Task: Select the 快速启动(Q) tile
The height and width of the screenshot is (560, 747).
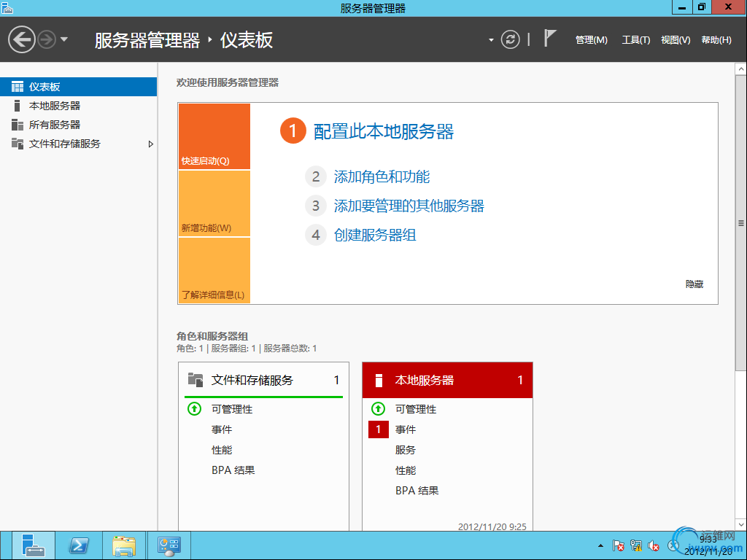Action: coord(214,136)
